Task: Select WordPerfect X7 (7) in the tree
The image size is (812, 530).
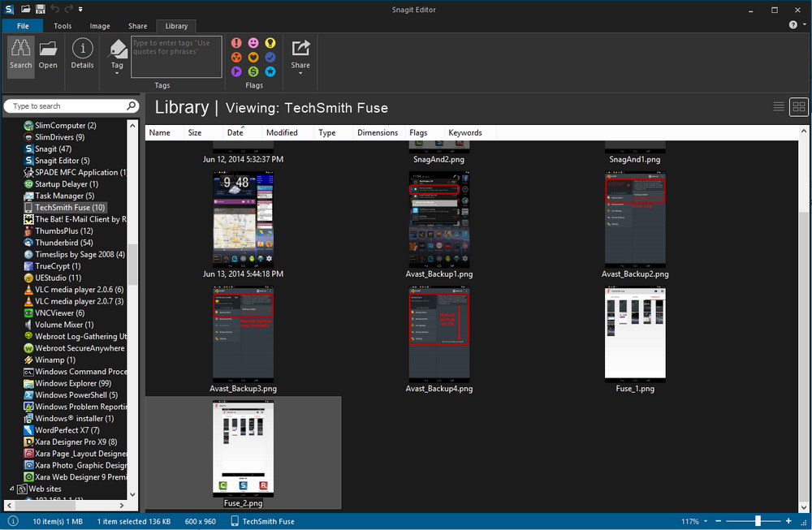Action: 62,430
